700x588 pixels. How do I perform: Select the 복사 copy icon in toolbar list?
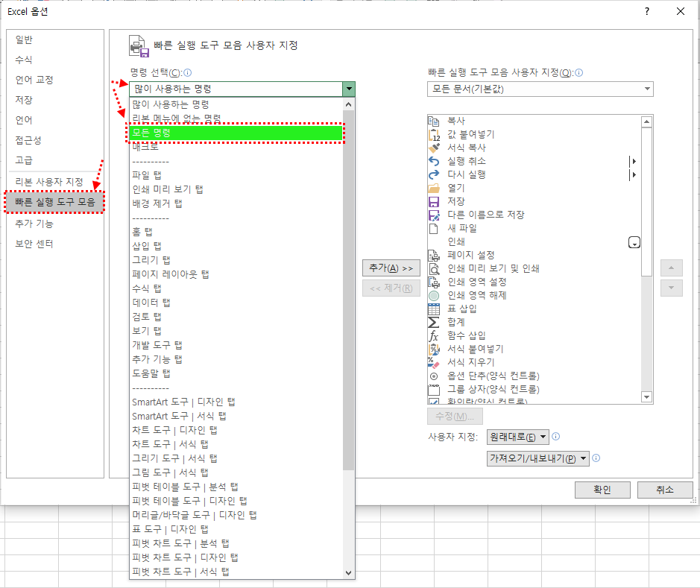[433, 121]
